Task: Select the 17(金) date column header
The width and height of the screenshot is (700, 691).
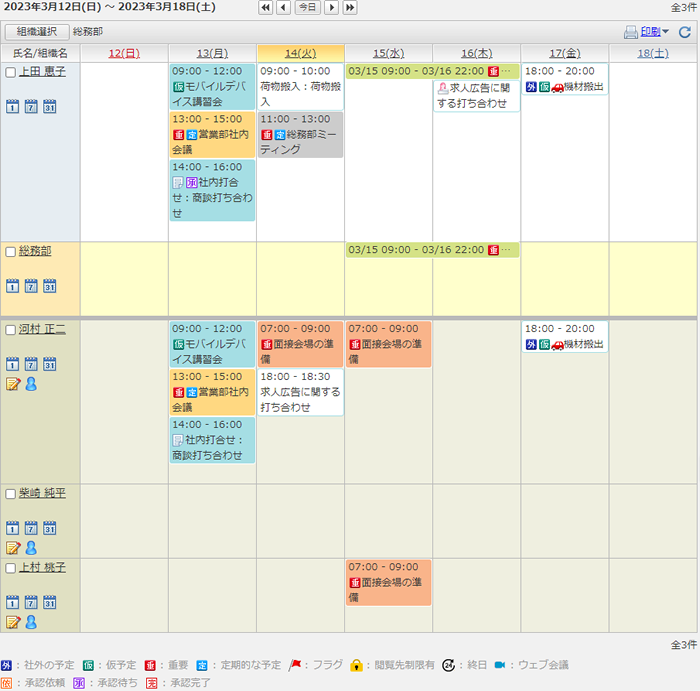Action: pyautogui.click(x=564, y=52)
